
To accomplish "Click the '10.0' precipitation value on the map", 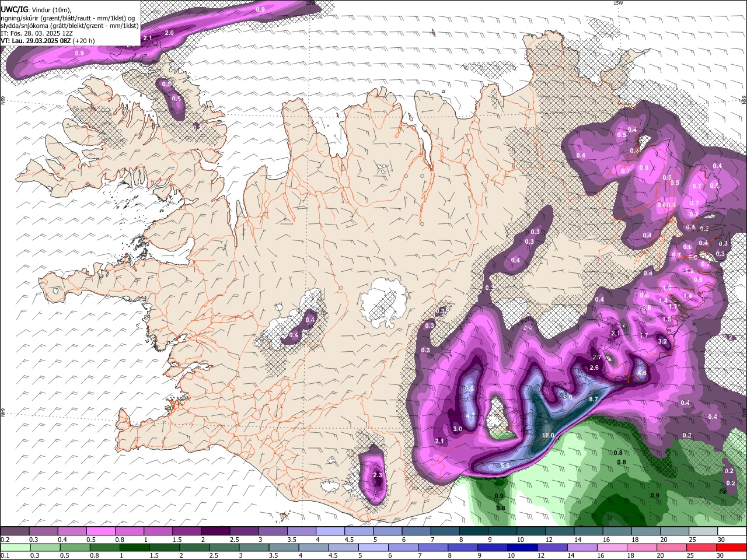I will [x=549, y=436].
